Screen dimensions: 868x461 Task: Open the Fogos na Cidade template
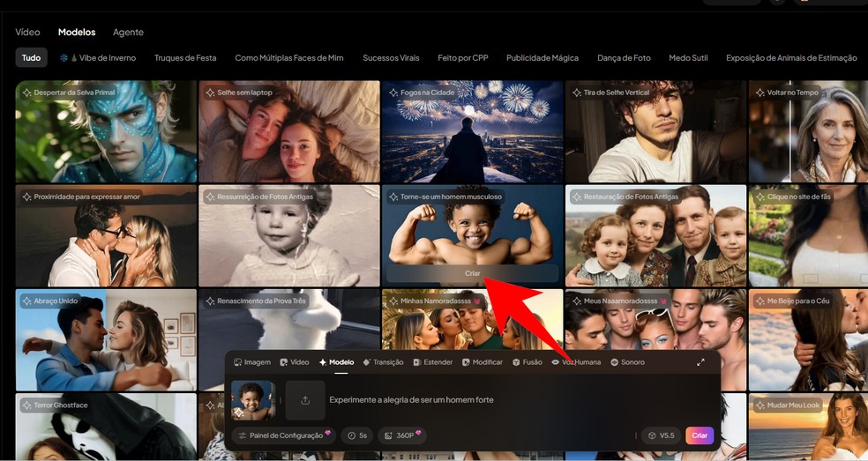pyautogui.click(x=472, y=131)
